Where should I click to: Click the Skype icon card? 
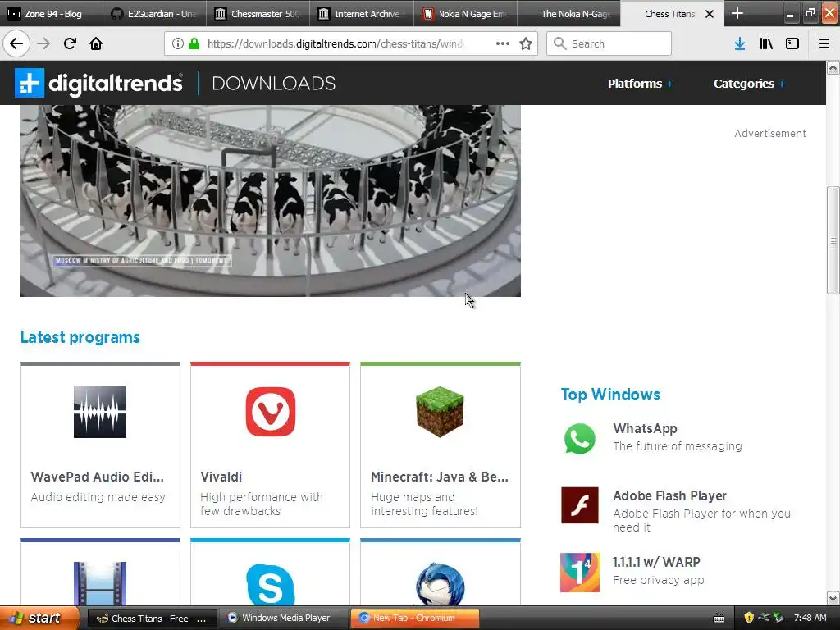click(x=271, y=584)
